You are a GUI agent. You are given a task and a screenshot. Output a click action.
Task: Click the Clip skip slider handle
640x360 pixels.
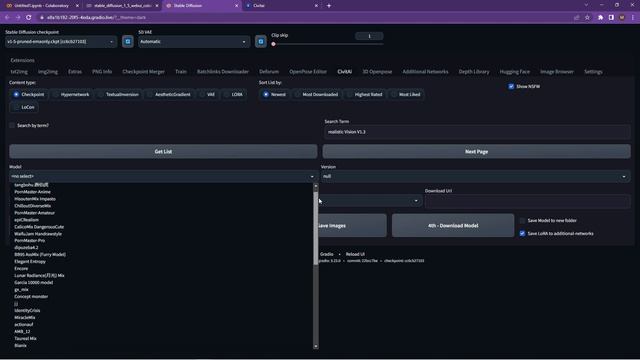(x=273, y=44)
